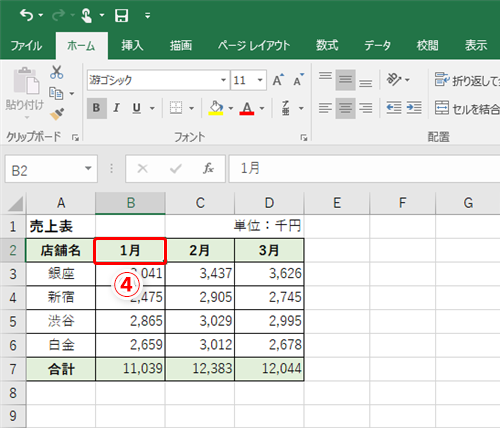This screenshot has height=428, width=500.
Task: Click cell containing 売上表
Action: tap(61, 226)
